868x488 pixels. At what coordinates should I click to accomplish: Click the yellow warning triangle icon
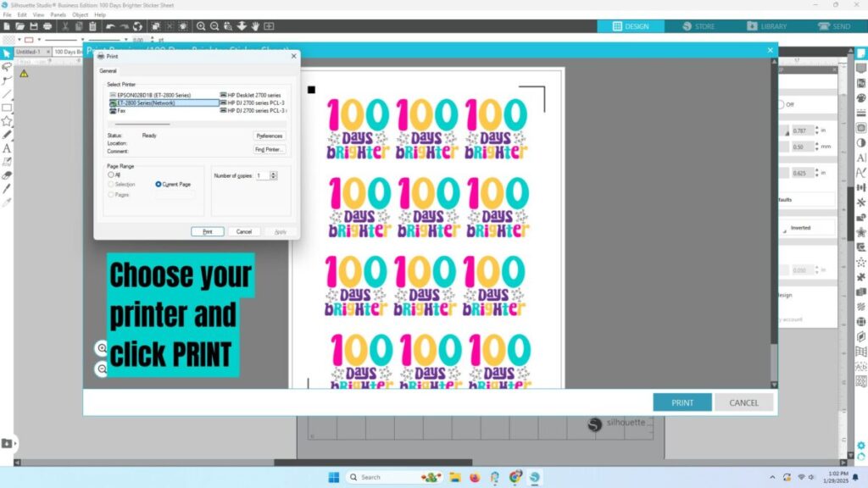[x=24, y=73]
